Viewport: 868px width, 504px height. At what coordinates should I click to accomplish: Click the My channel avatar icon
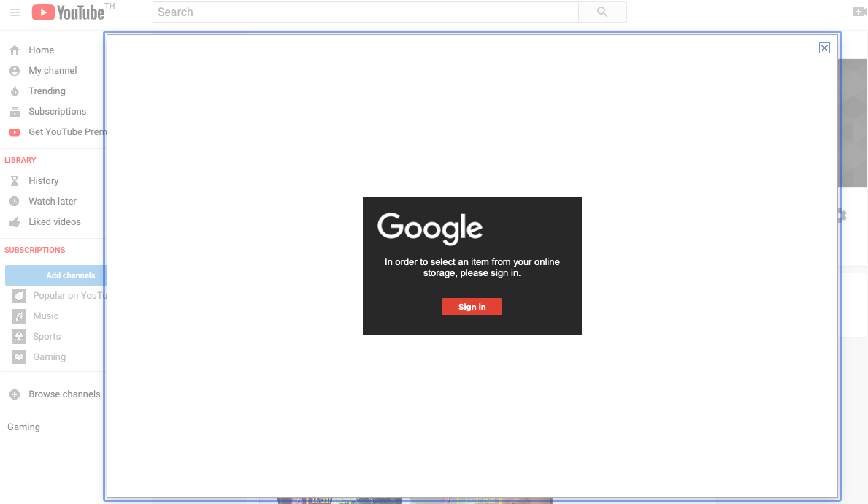(x=15, y=70)
